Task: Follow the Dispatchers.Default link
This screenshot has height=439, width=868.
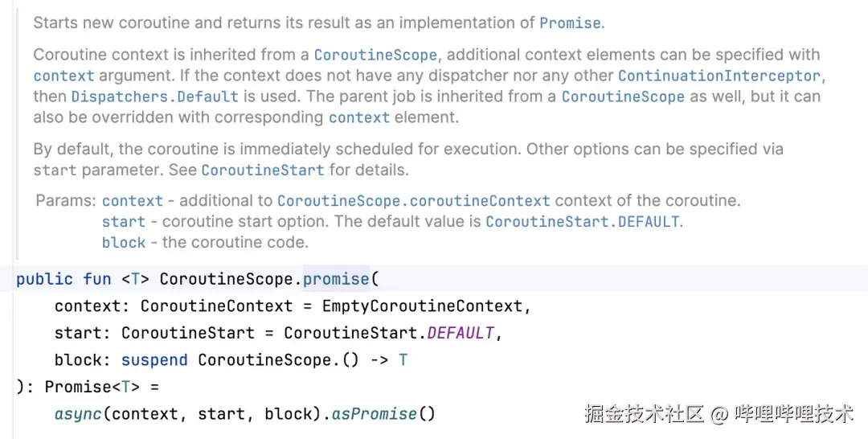Action: (x=155, y=97)
